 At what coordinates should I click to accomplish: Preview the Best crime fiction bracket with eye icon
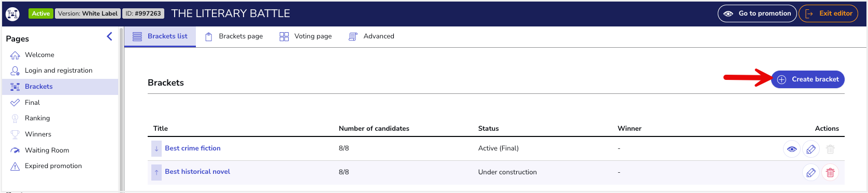click(792, 149)
